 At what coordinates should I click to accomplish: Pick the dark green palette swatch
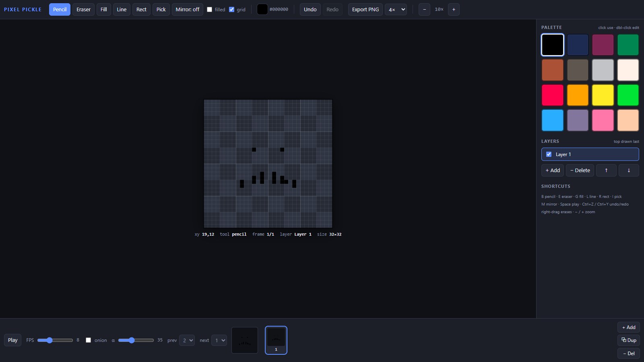click(x=628, y=45)
